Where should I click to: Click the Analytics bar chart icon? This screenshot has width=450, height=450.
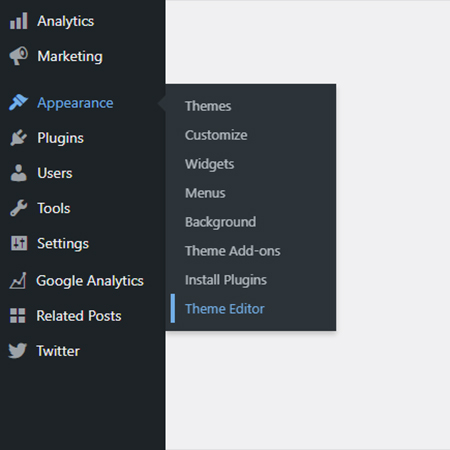pyautogui.click(x=18, y=21)
